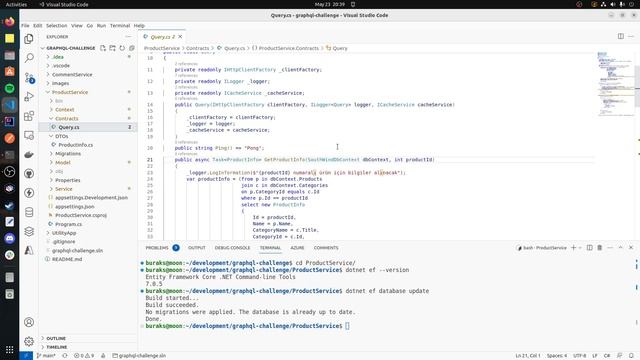The height and width of the screenshot is (360, 640).
Task: Open the Search view in activity bar
Action: coord(29,58)
